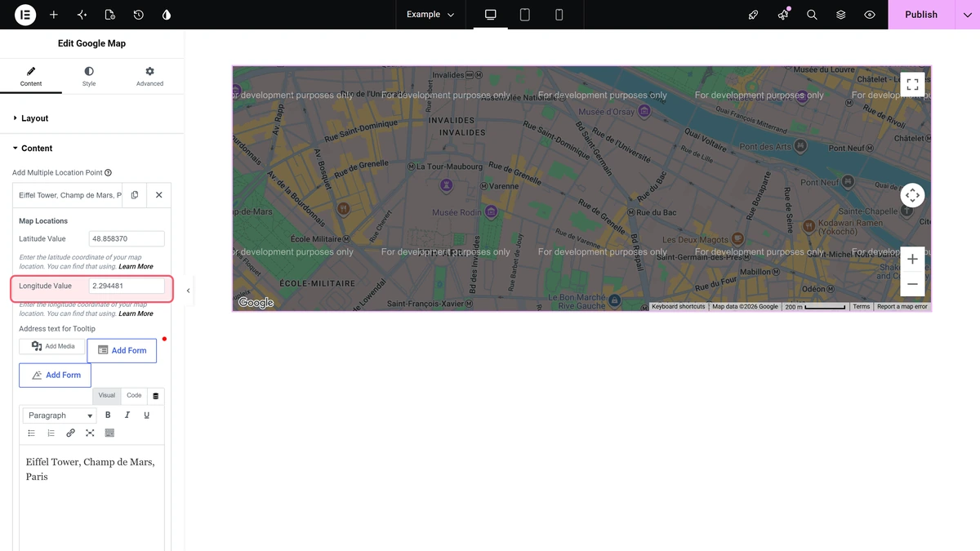Open the Paragraph format dropdown
Image resolution: width=980 pixels, height=551 pixels.
pyautogui.click(x=60, y=415)
